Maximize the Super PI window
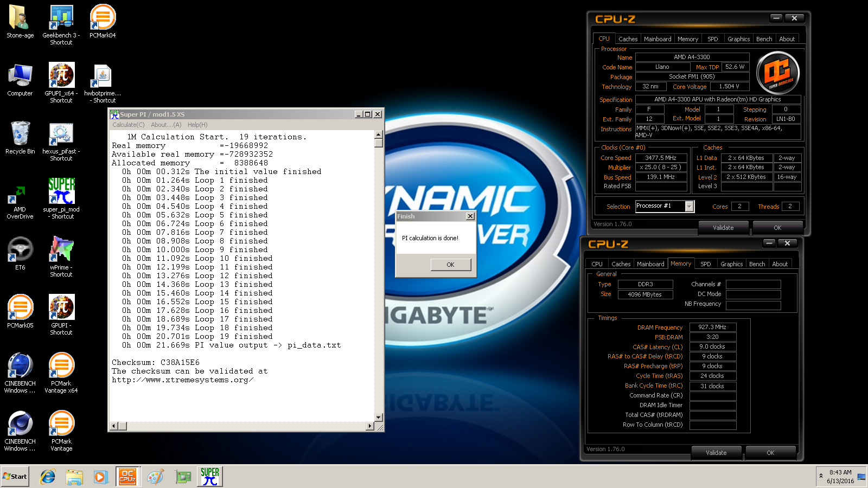 [x=368, y=114]
